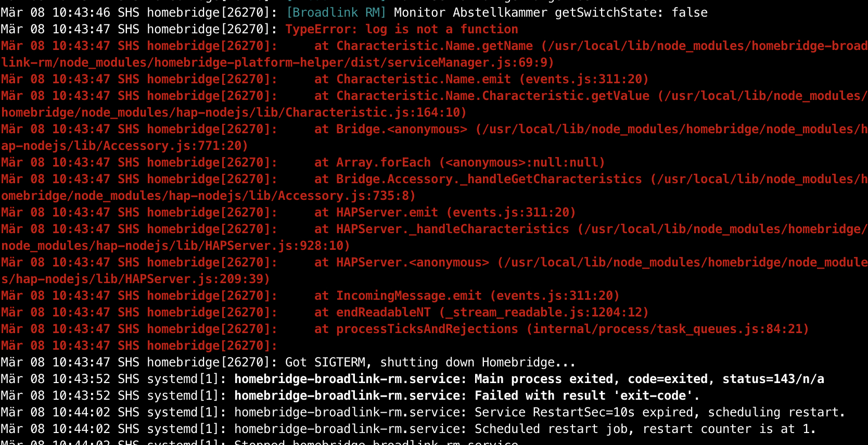Viewport: 868px width, 445px height.
Task: Click the [Broadlink RM] log tag
Action: 336,12
